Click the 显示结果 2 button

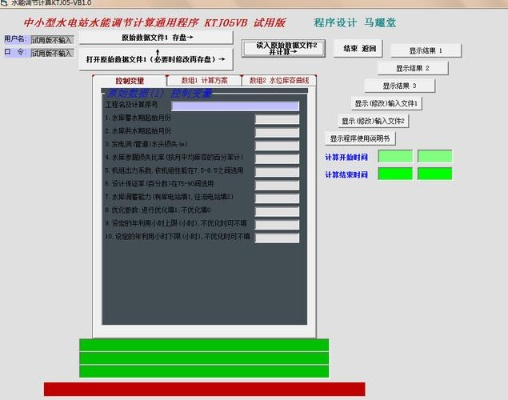coord(413,68)
